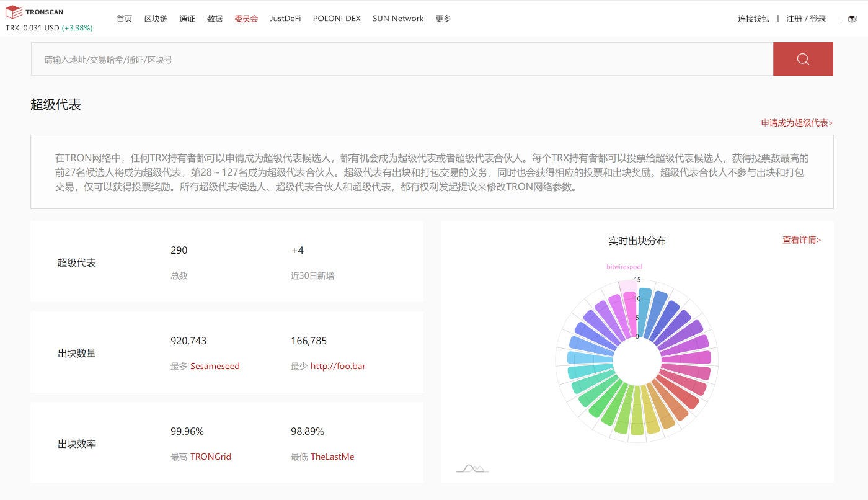Click the 实时出块分布 chart title
The image size is (868, 500).
[x=637, y=241]
